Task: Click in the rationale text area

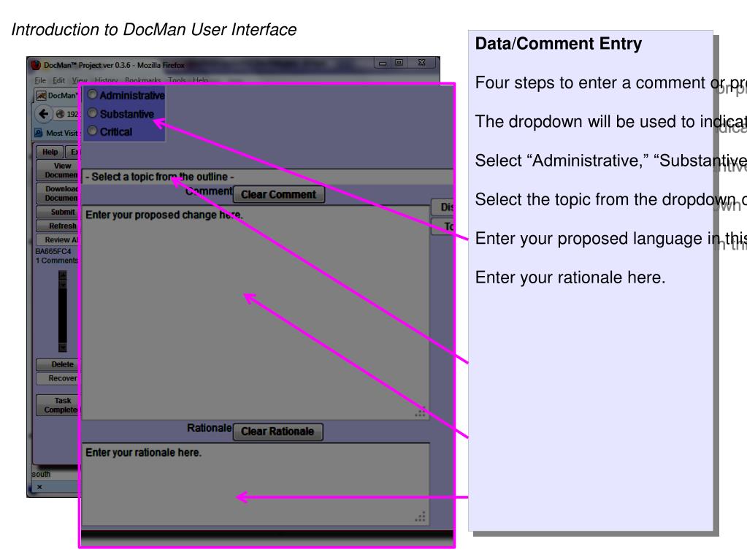Action: (x=256, y=484)
